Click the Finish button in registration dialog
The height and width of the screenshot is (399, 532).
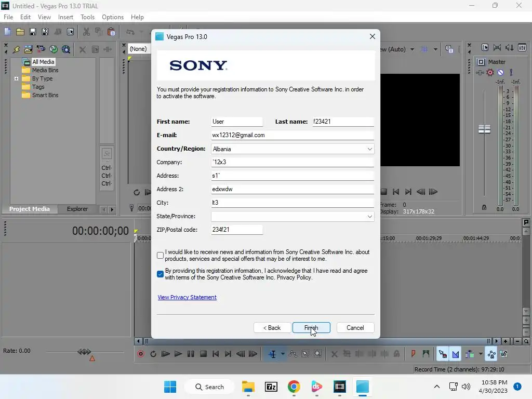(x=311, y=328)
